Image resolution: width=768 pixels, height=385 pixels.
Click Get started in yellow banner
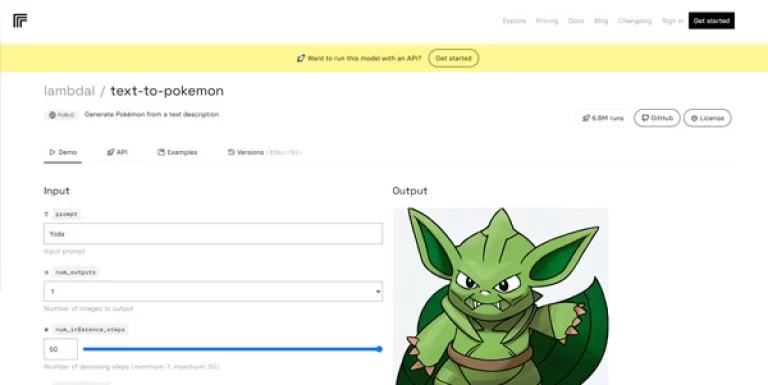[x=454, y=58]
